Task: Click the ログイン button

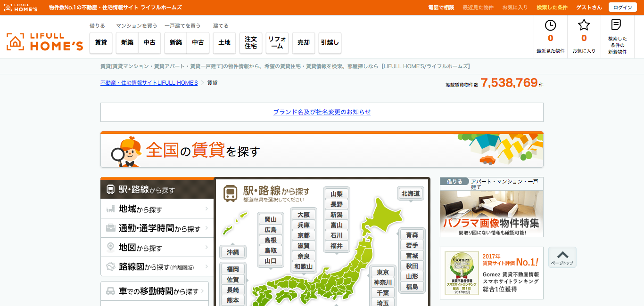Action: click(622, 8)
